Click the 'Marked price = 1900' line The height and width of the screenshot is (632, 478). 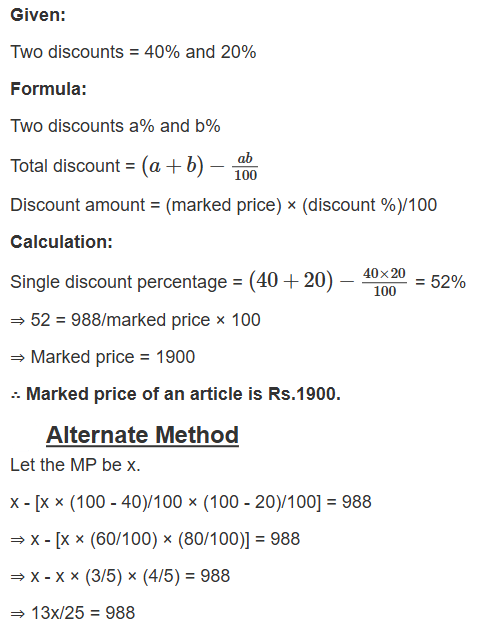click(103, 357)
